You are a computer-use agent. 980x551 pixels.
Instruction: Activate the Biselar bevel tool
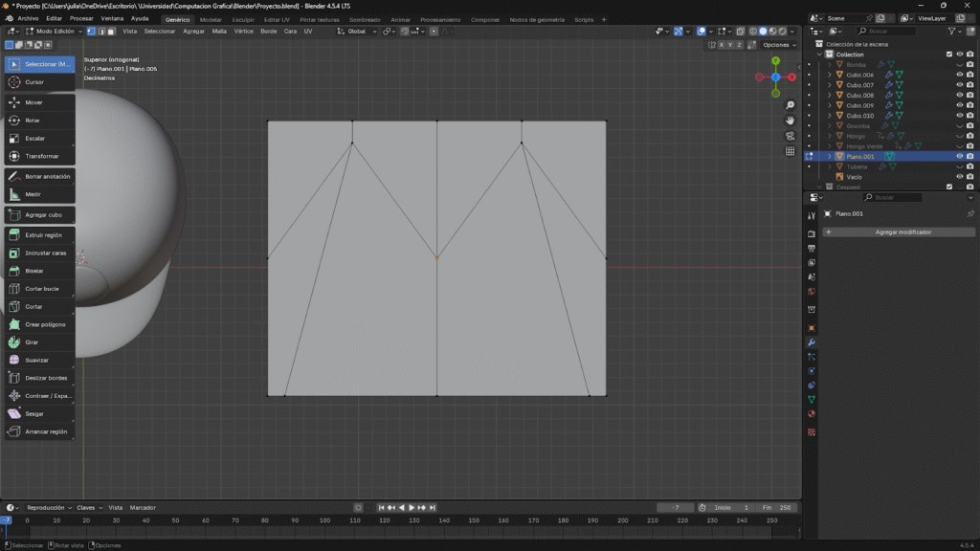coord(39,271)
